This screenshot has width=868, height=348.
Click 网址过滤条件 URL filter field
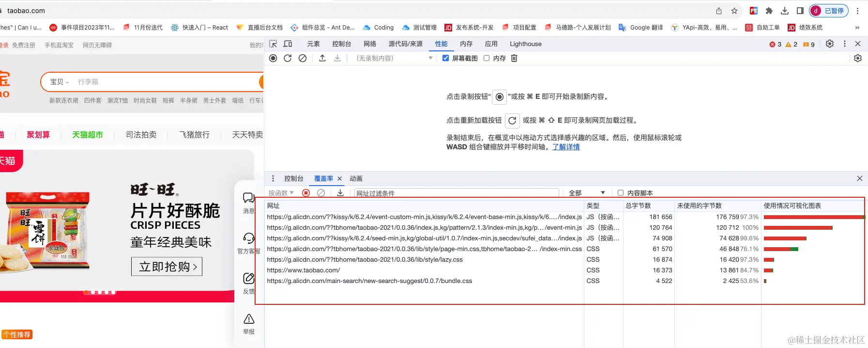457,193
